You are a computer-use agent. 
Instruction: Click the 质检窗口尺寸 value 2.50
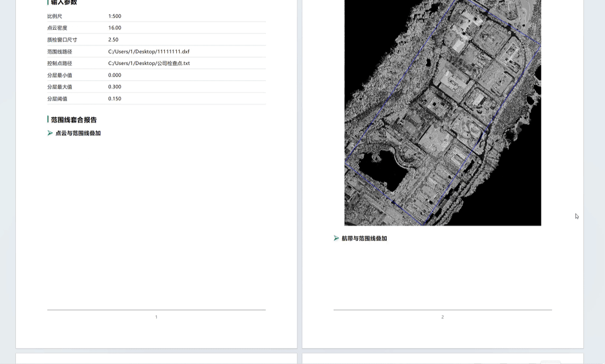tap(113, 40)
